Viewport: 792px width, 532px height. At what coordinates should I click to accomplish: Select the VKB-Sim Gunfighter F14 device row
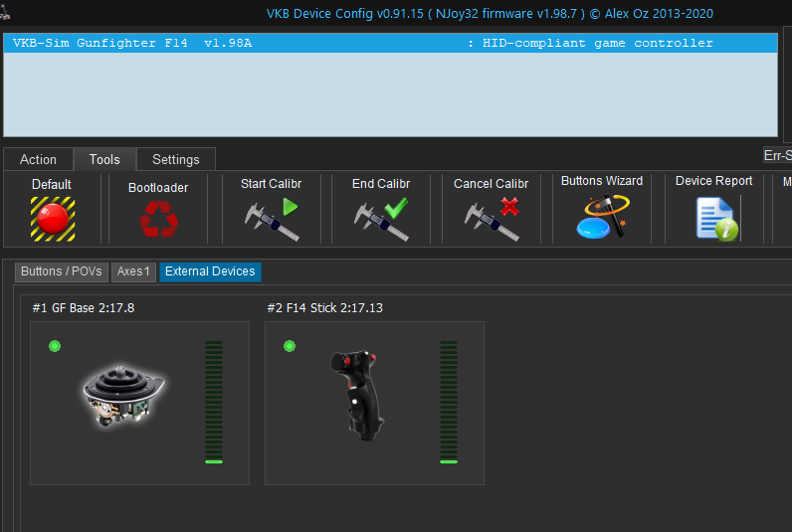click(x=390, y=43)
